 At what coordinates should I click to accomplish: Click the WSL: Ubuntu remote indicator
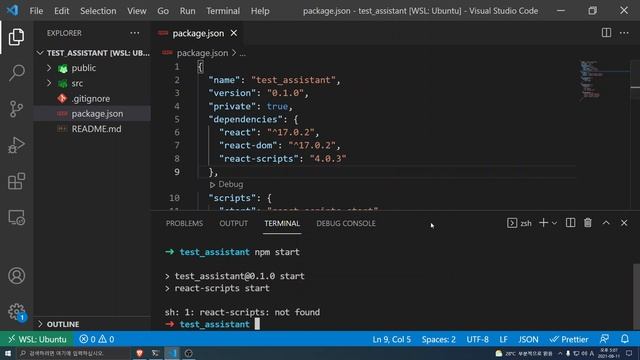[x=37, y=339]
